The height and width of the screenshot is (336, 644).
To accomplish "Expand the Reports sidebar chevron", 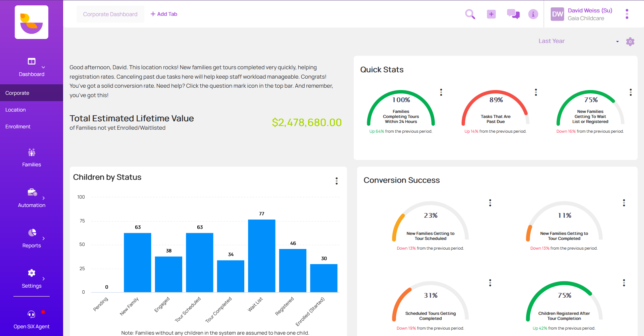I will pyautogui.click(x=43, y=239).
